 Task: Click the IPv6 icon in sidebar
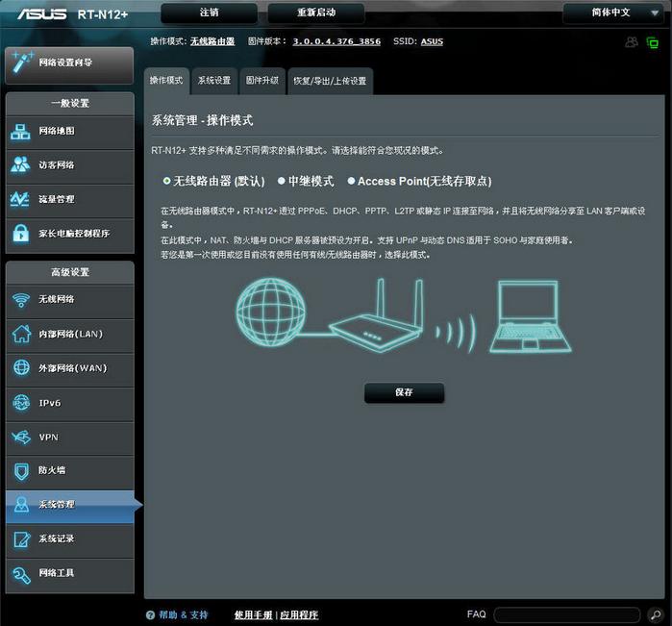(21, 403)
